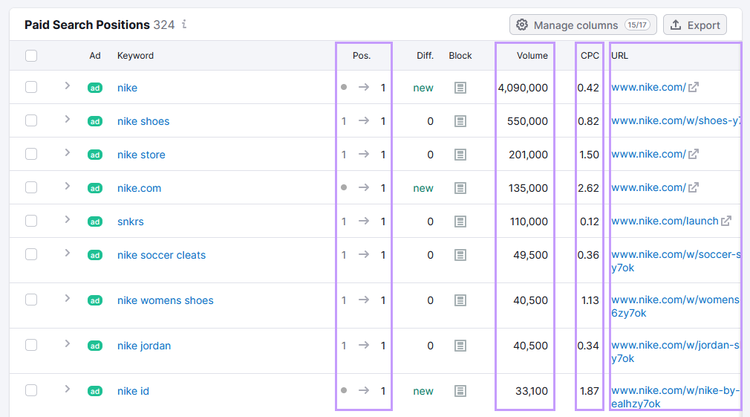Expand the nike id row

(67, 389)
